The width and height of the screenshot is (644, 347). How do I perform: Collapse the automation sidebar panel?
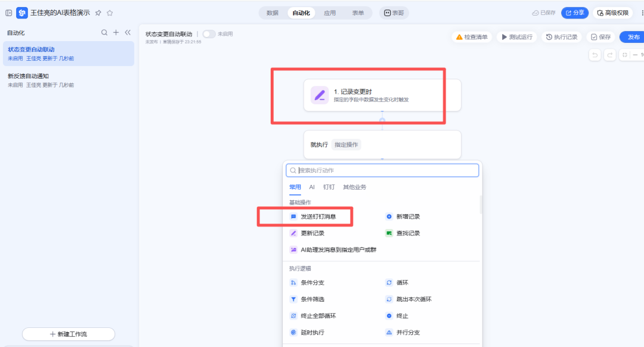coord(128,32)
